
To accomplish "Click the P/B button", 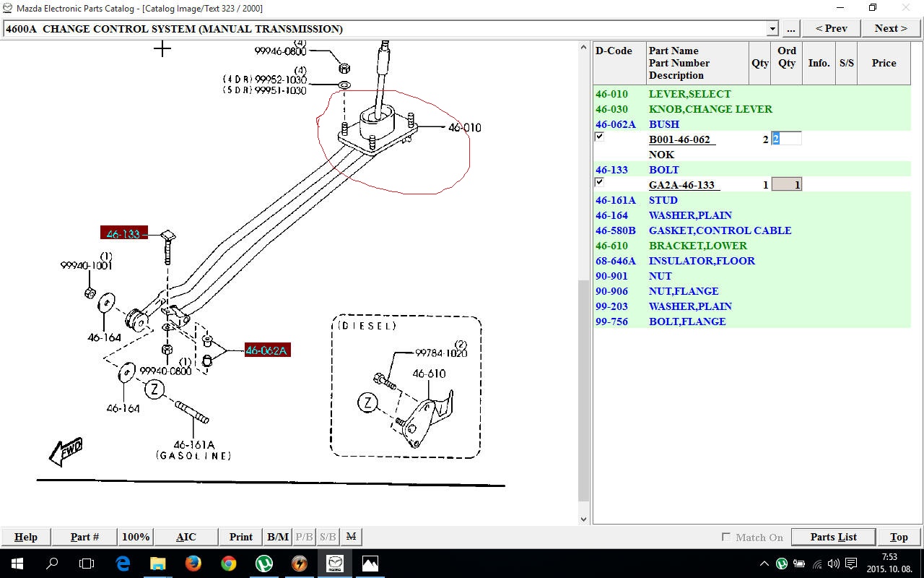I will 304,537.
